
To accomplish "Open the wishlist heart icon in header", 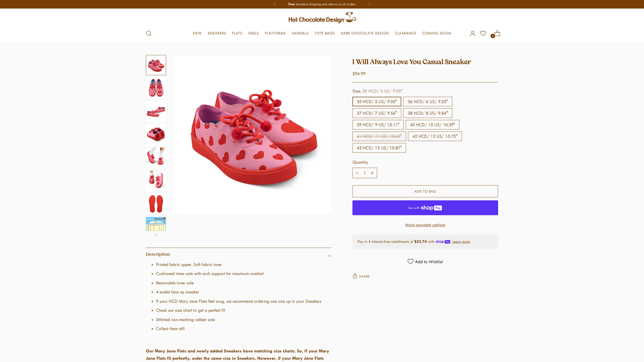I will click(x=483, y=33).
